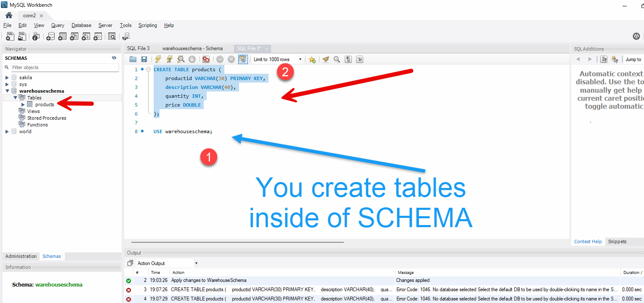Open the Database menu
The height and width of the screenshot is (303, 644).
click(81, 25)
